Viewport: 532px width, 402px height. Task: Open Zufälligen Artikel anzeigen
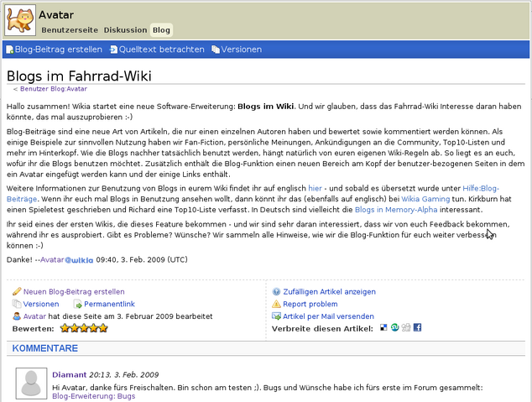pyautogui.click(x=329, y=292)
